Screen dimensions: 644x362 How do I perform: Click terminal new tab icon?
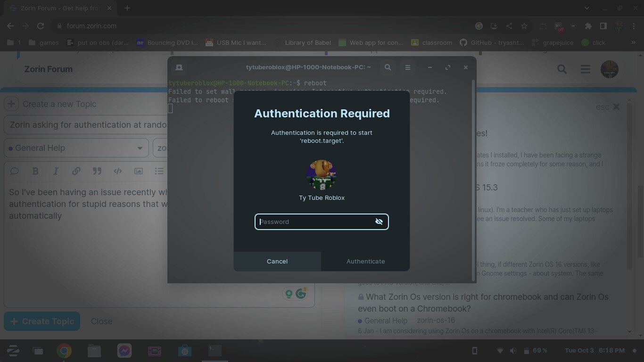(x=179, y=67)
